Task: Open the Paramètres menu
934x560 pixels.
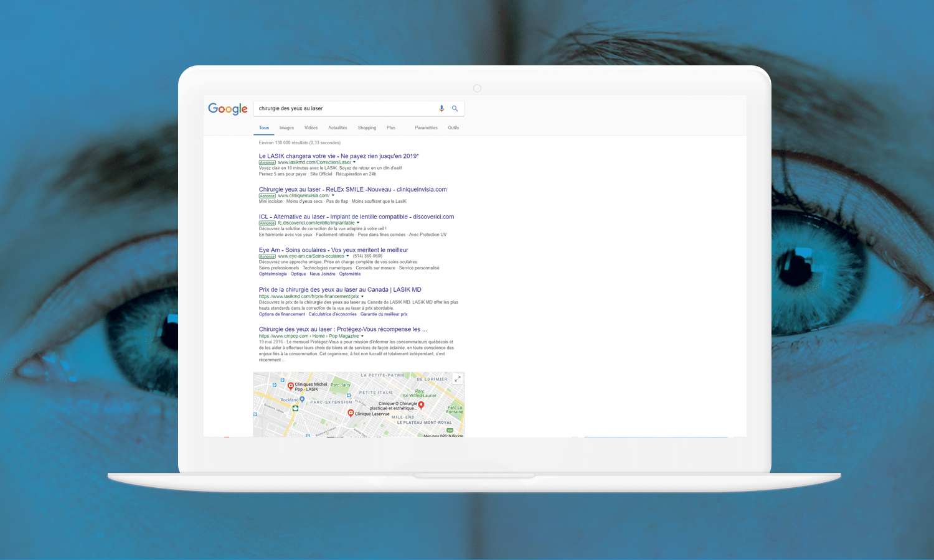Action: (426, 128)
